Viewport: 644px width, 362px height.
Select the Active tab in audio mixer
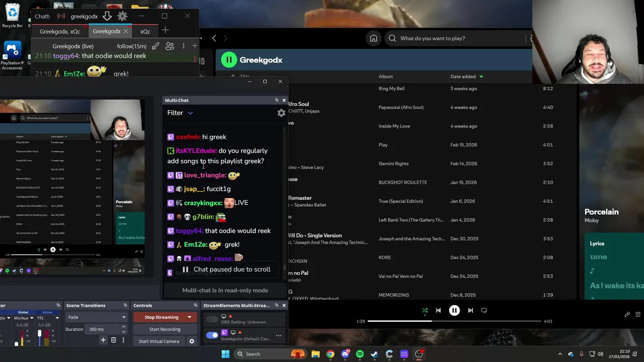point(47,312)
